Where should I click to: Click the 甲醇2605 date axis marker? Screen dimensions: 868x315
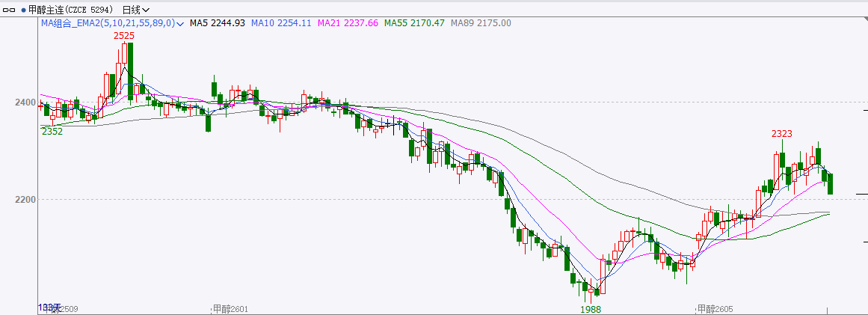coord(715,308)
